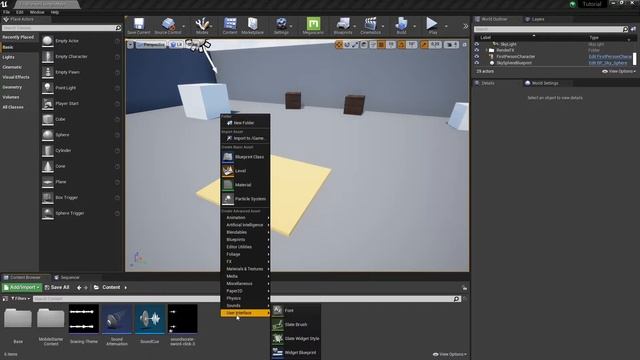The width and height of the screenshot is (640, 360).
Task: Open Edit FirstPersonCharacter link
Action: 610,57
